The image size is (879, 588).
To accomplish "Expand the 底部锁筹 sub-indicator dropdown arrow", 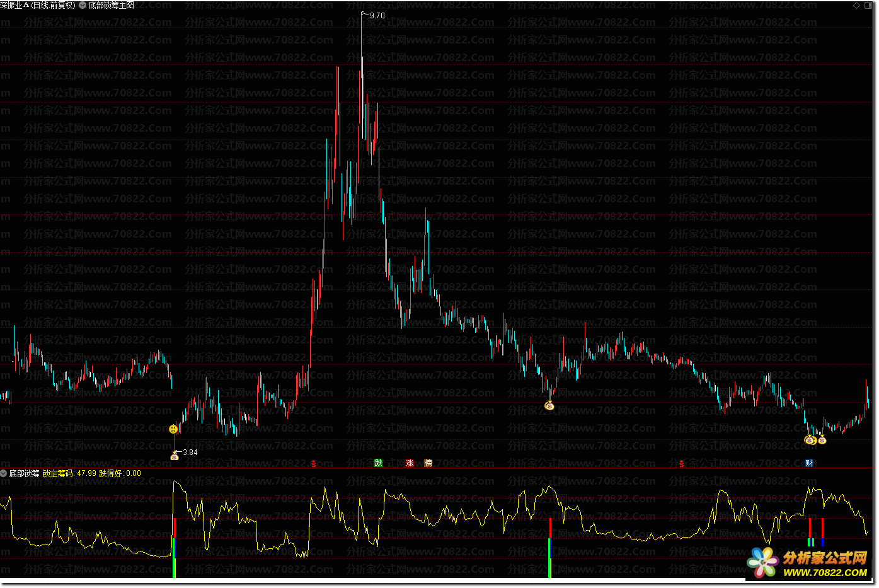I will pos(4,473).
